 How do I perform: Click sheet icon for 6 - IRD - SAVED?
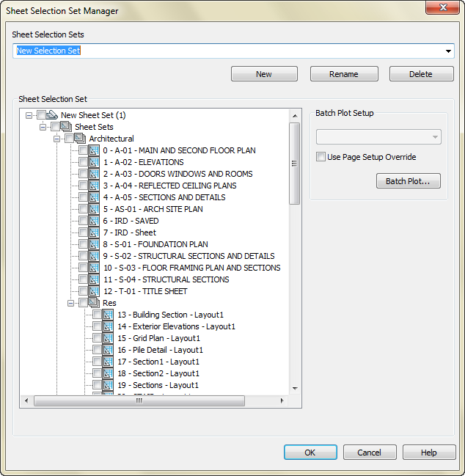click(94, 221)
